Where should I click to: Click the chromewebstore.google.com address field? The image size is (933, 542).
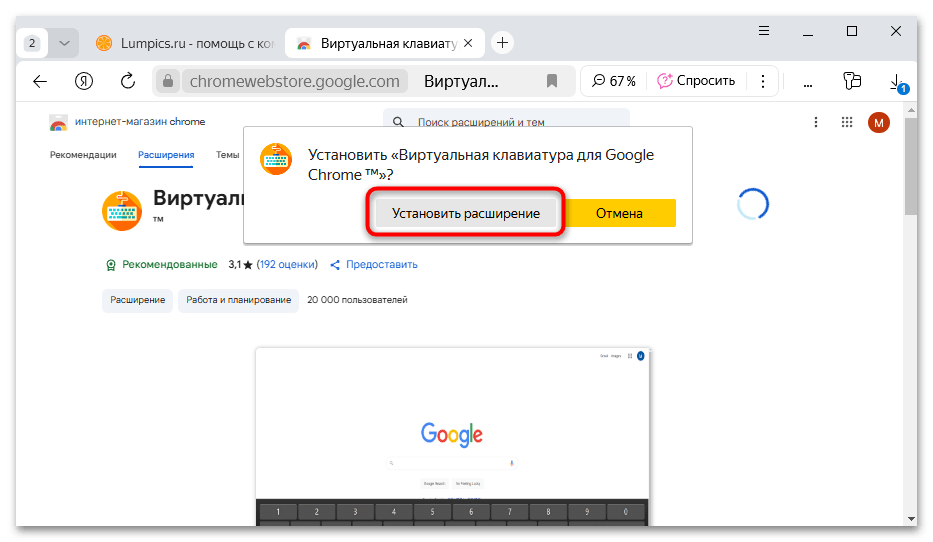point(295,81)
